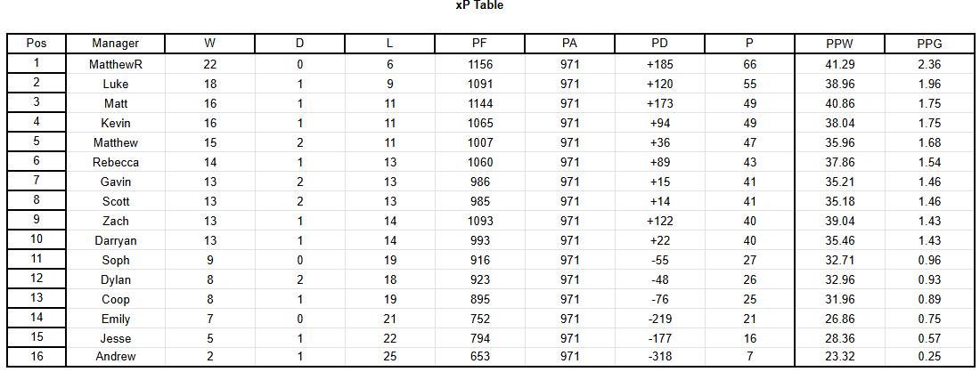Click the PPW column header
The width and height of the screenshot is (980, 372).
tap(839, 43)
